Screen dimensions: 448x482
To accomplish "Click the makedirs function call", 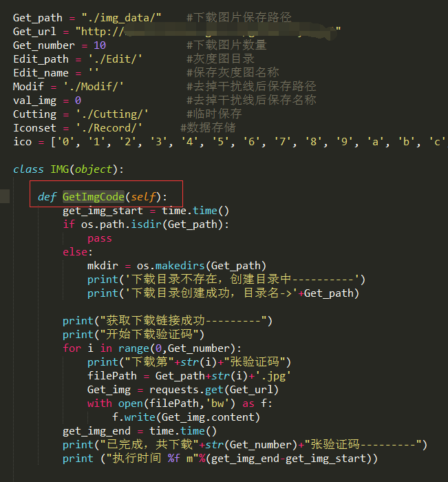I will 180,266.
